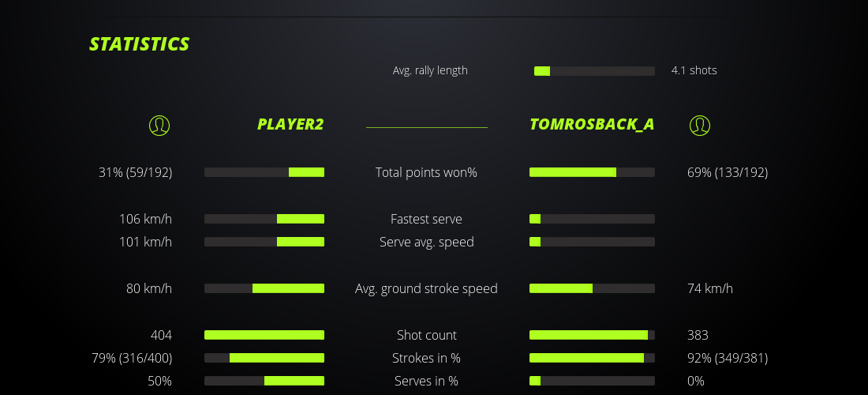
Task: Click PLAYER2's Fastest serve bar
Action: click(x=264, y=219)
